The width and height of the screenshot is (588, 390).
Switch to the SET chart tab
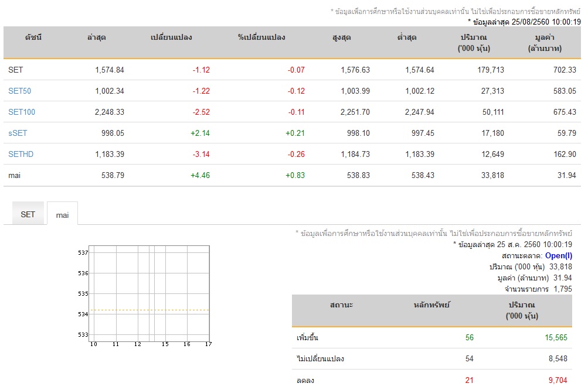[28, 214]
